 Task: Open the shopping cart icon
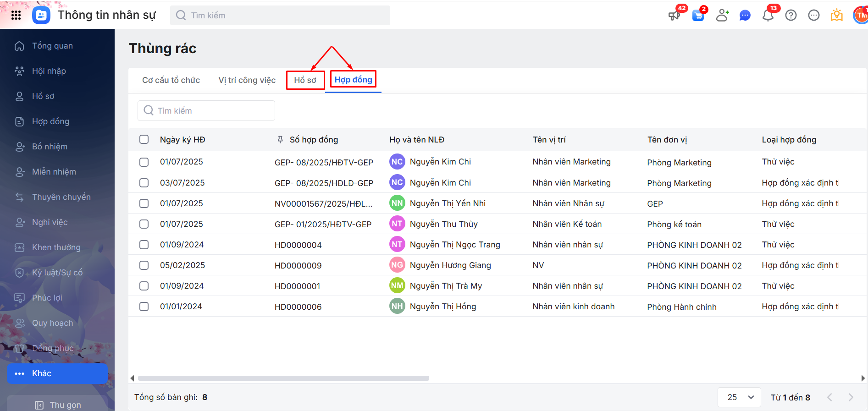(x=698, y=16)
